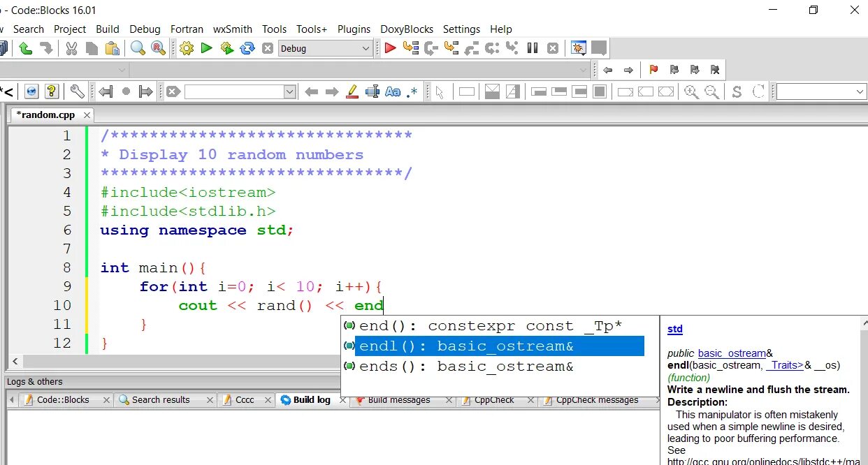
Task: Click the zoom out magnifier icon
Action: point(711,91)
